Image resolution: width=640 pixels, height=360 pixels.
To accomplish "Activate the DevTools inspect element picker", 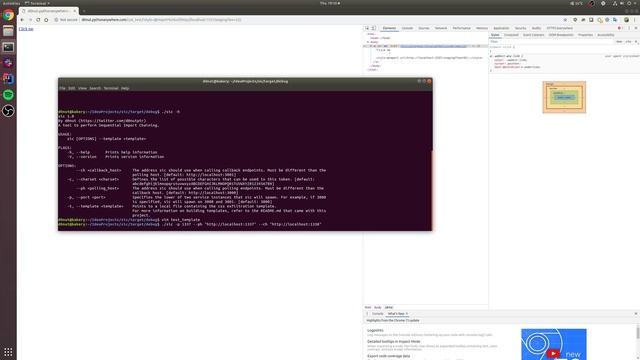I will coord(367,28).
